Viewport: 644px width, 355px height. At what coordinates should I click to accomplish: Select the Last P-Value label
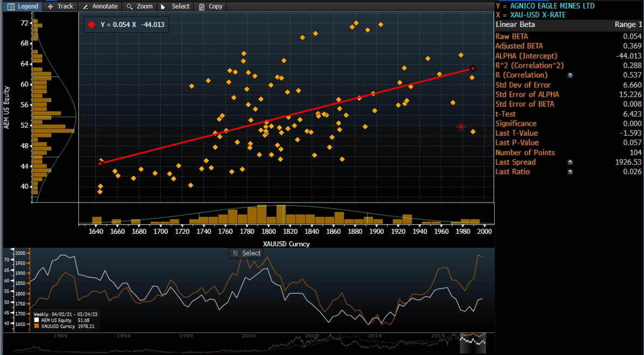coord(517,143)
